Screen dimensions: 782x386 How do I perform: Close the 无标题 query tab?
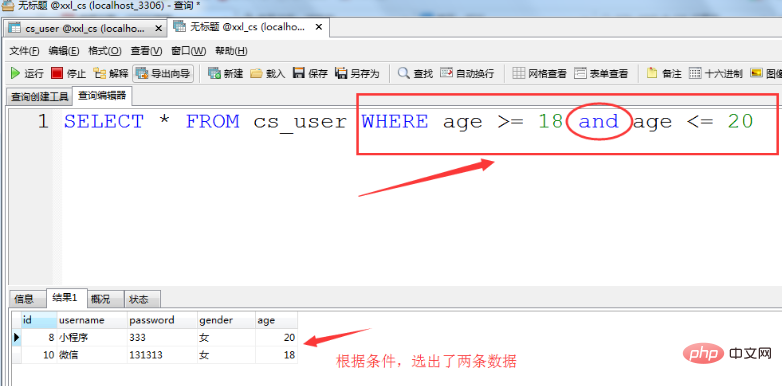click(x=320, y=27)
